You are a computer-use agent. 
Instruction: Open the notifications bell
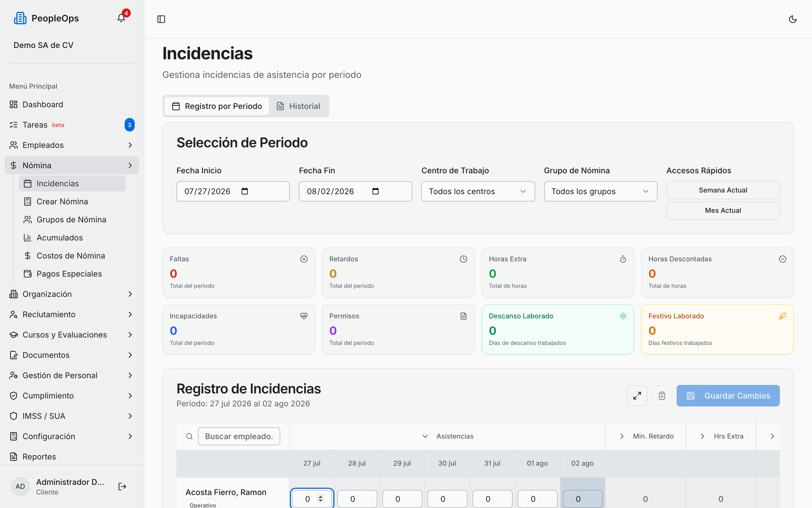tap(121, 18)
